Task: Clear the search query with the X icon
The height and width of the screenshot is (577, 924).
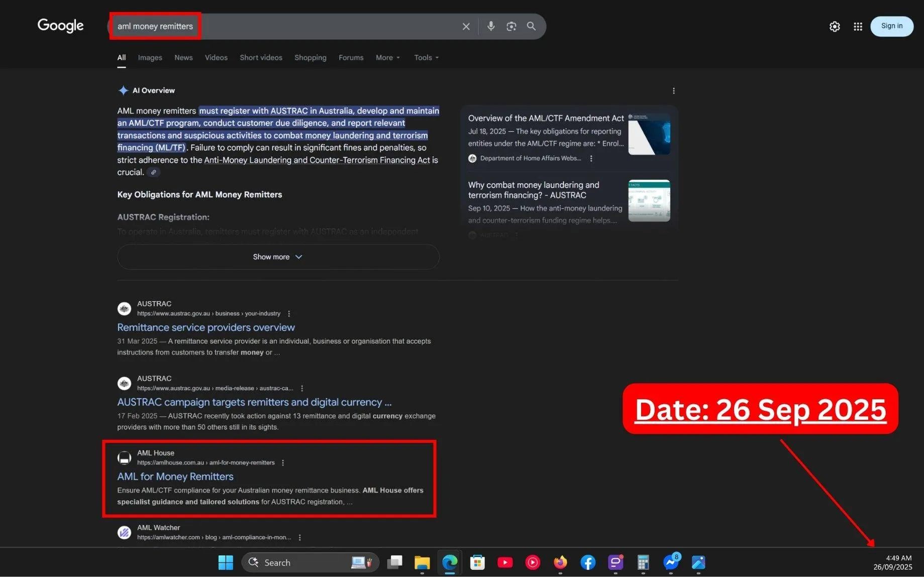Action: 465,26
